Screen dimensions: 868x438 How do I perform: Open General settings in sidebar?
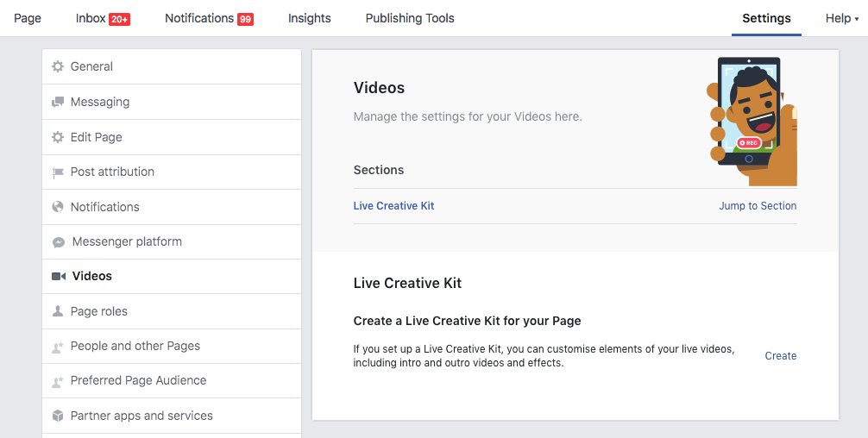[x=172, y=66]
